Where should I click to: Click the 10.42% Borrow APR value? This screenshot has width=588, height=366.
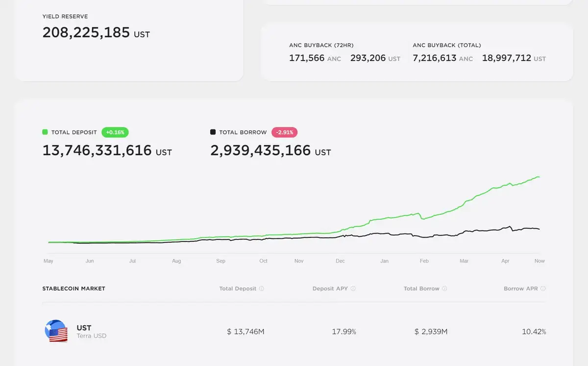coord(534,332)
